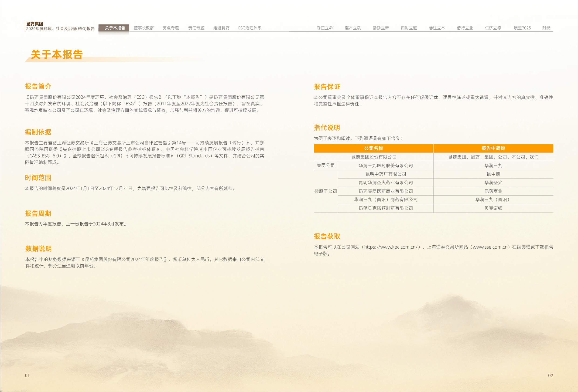
Task: Select the 报告保证 heading
Action: 327,87
